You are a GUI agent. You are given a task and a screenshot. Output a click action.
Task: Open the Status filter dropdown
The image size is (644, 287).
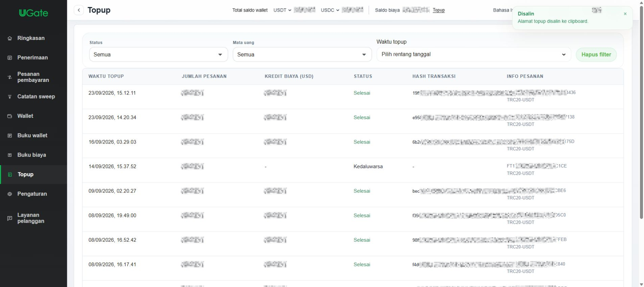158,54
